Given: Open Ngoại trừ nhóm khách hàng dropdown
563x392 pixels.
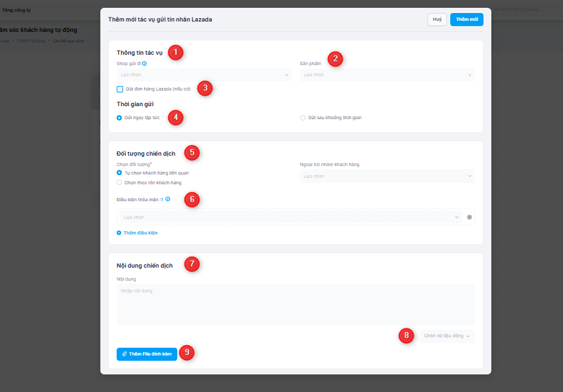Looking at the screenshot, I should [x=387, y=176].
